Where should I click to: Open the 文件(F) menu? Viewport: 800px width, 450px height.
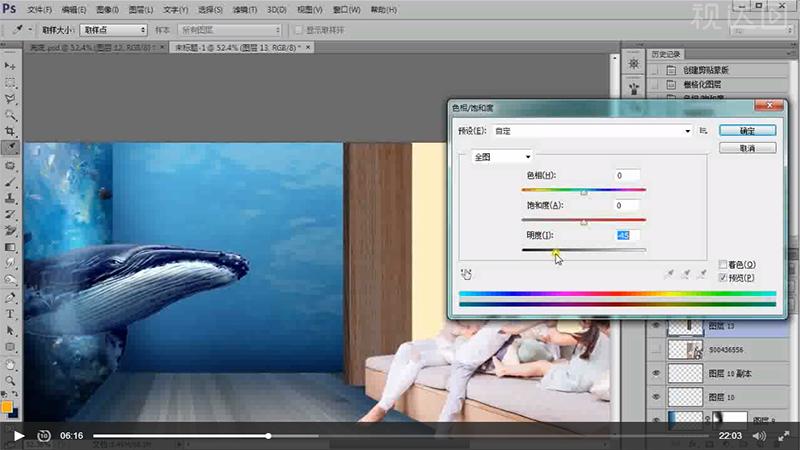coord(39,10)
